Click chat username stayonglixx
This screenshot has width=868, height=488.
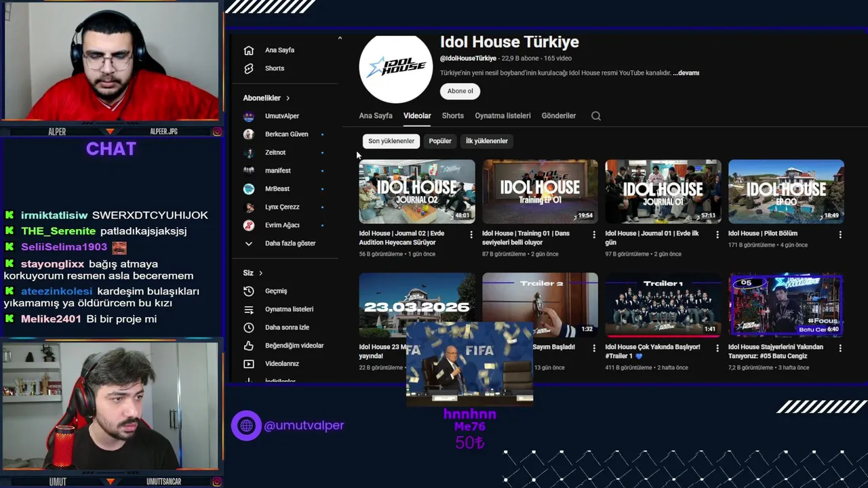pos(52,264)
